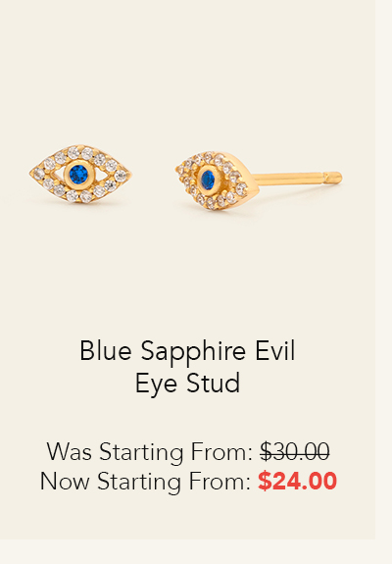Open the Blue Sapphire Evil Eye Stud title

tap(187, 367)
